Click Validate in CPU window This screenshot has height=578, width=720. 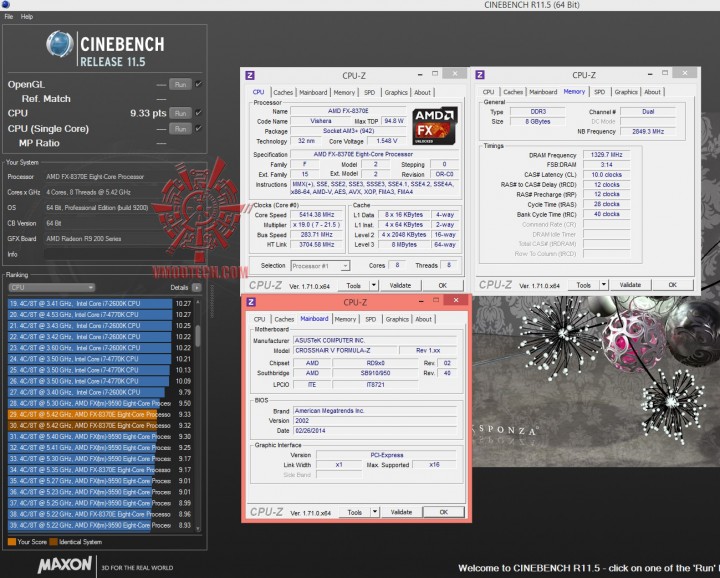(400, 285)
